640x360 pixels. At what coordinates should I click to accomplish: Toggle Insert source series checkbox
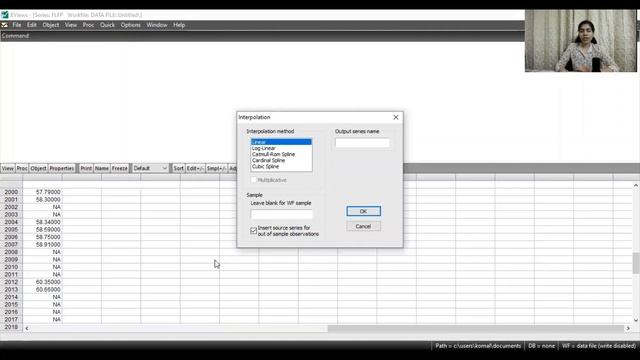tap(253, 231)
